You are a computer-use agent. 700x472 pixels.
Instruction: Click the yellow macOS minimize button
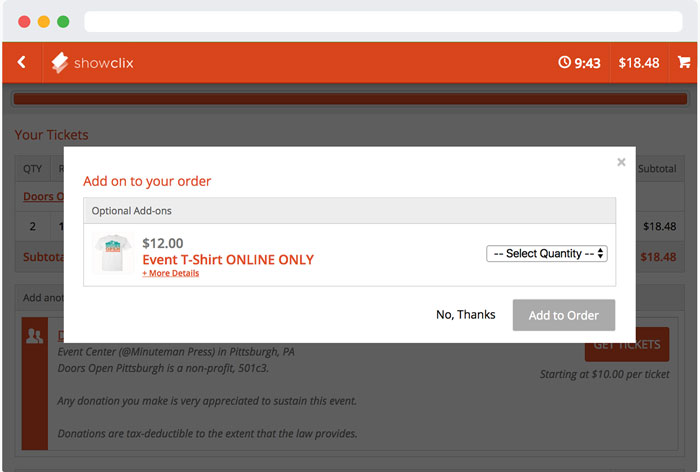(x=43, y=21)
